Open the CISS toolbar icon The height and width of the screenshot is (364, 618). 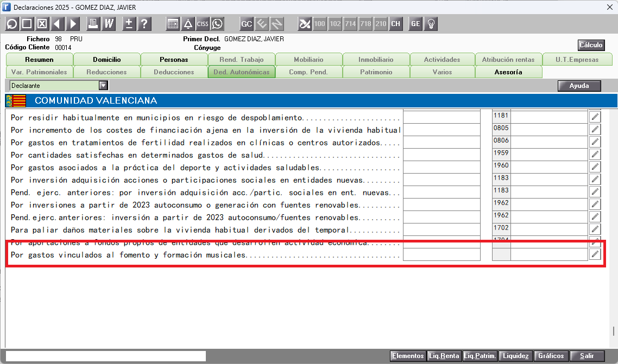point(203,24)
